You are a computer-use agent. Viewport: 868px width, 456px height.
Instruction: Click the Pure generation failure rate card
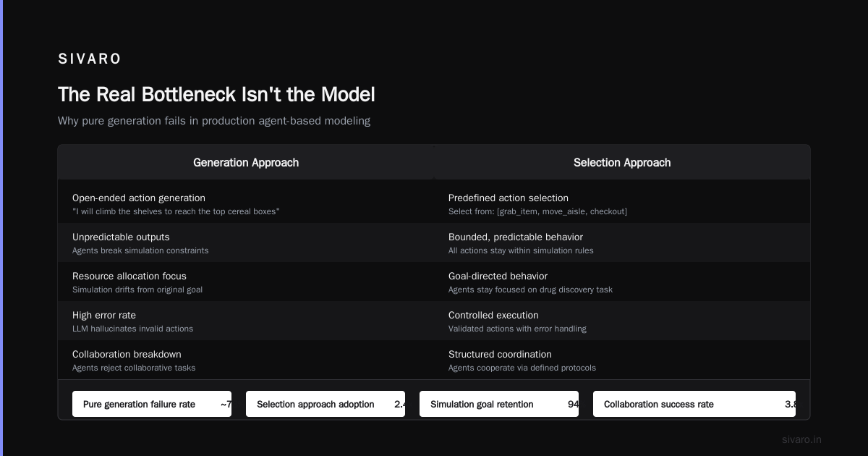[x=152, y=404]
